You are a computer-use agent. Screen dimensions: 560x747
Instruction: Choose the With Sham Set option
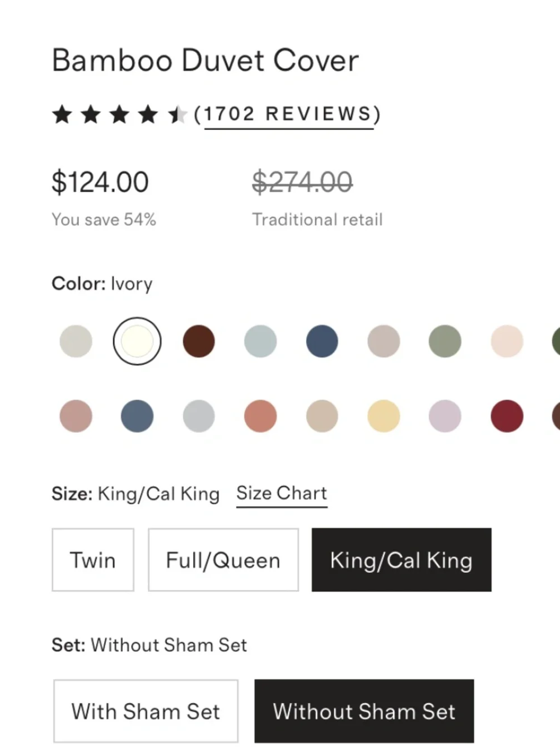point(146,711)
